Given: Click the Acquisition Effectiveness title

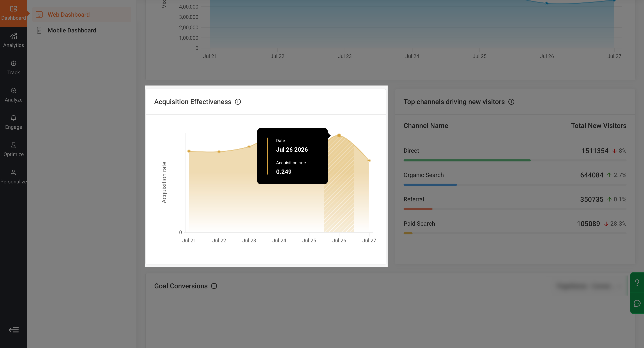Looking at the screenshot, I should point(193,102).
